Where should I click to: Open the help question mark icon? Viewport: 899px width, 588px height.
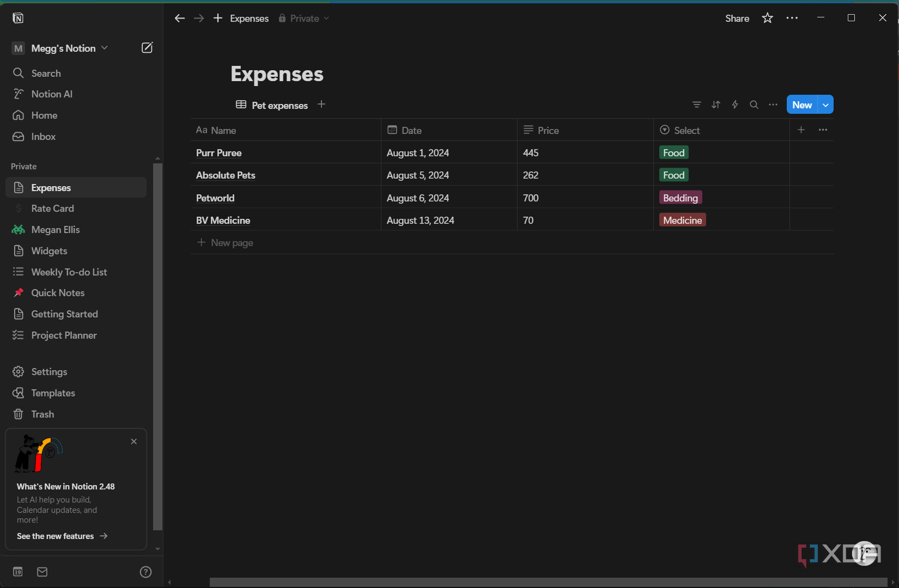click(x=145, y=572)
